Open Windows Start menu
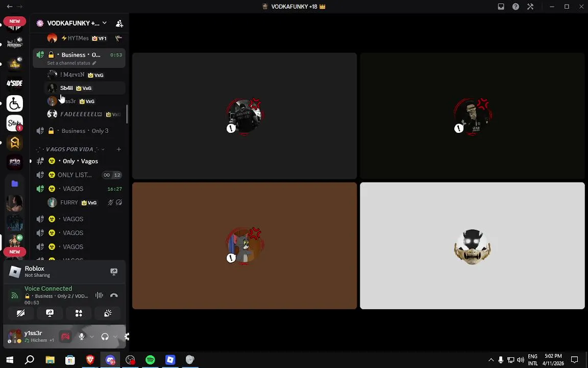The image size is (588, 368). click(x=10, y=360)
